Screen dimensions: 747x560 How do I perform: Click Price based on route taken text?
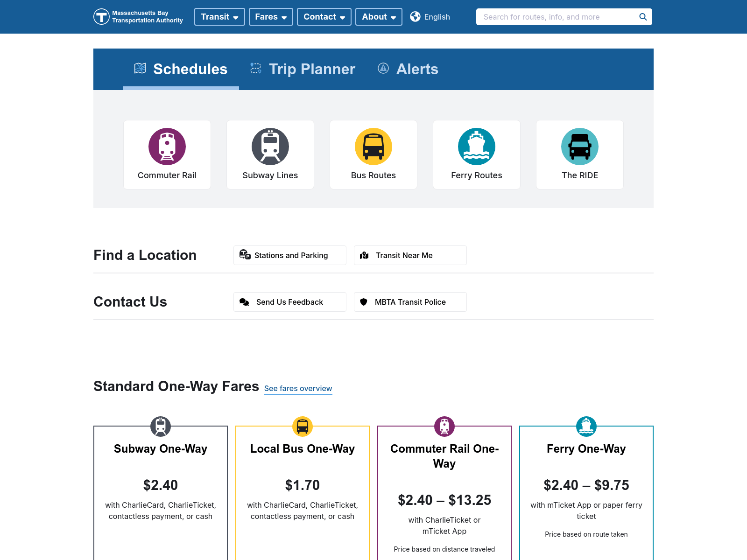(x=586, y=534)
